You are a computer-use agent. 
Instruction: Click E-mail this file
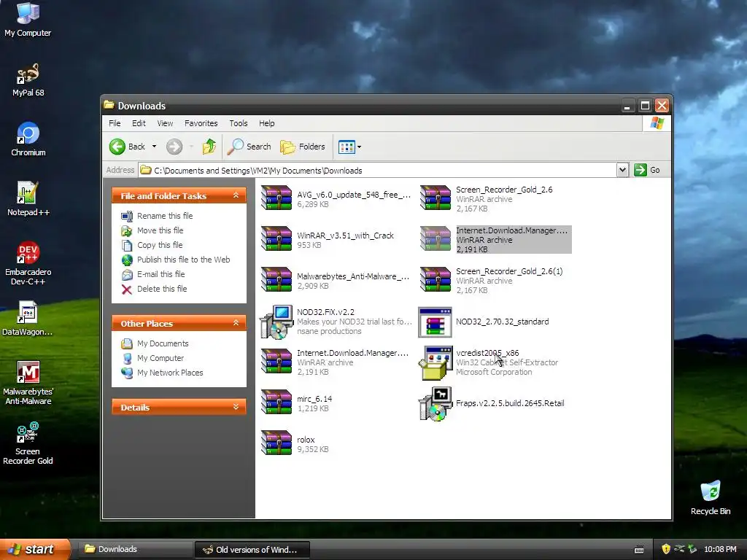(x=160, y=274)
